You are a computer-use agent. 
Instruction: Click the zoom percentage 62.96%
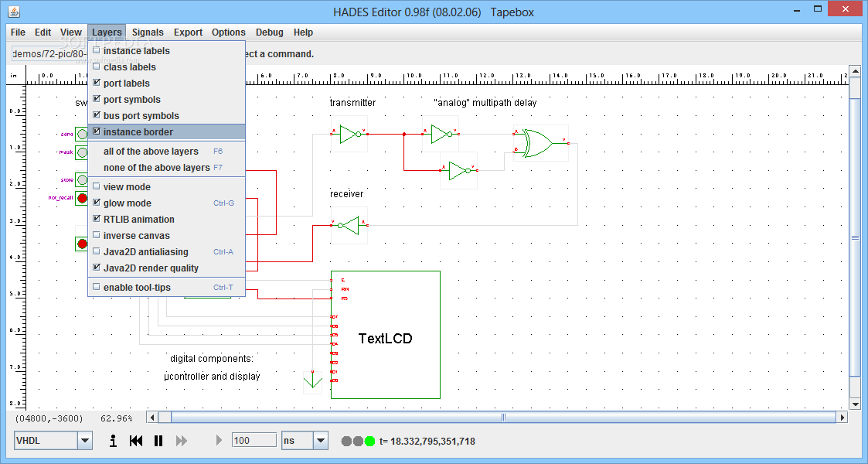click(x=116, y=418)
